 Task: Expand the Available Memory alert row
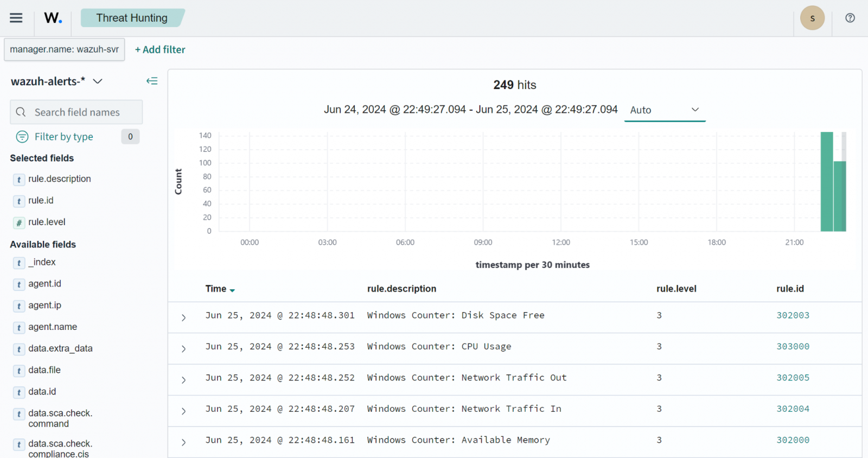pyautogui.click(x=183, y=442)
